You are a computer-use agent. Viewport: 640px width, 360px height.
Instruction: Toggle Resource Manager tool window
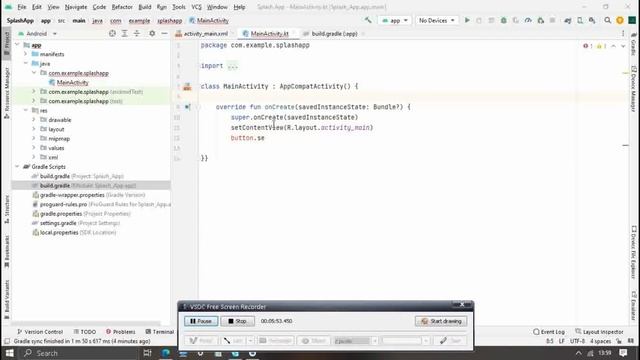click(x=7, y=93)
